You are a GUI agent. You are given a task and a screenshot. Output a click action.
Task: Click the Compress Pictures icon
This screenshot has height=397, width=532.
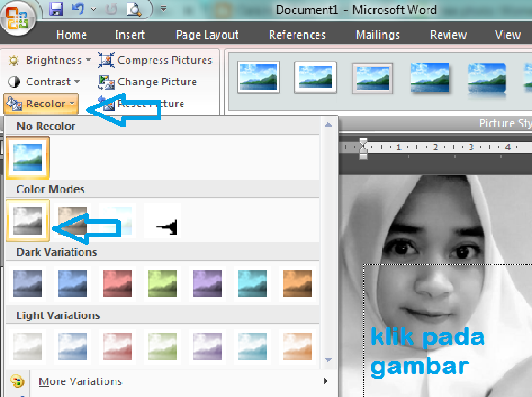coord(106,60)
